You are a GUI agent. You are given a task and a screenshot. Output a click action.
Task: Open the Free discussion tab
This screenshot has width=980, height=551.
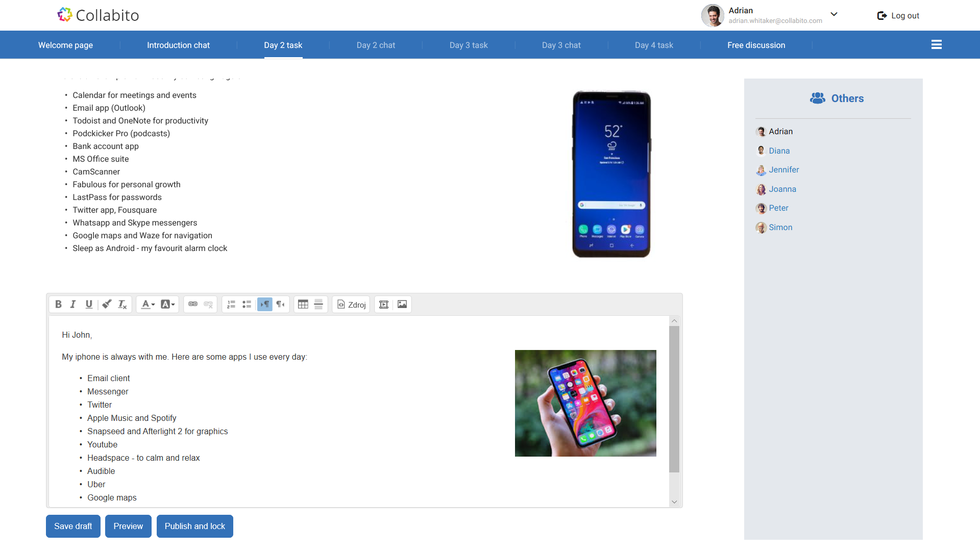756,45
